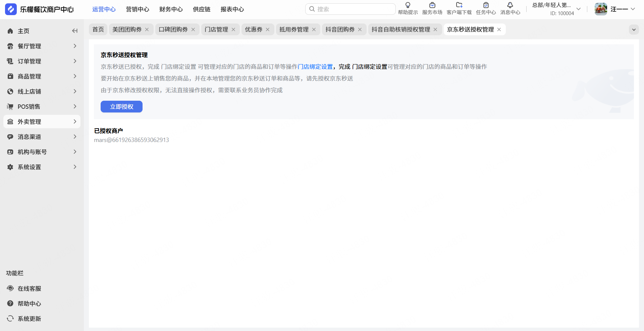
Task: Expand the 外卖管理 submenu chevron
Action: point(75,122)
